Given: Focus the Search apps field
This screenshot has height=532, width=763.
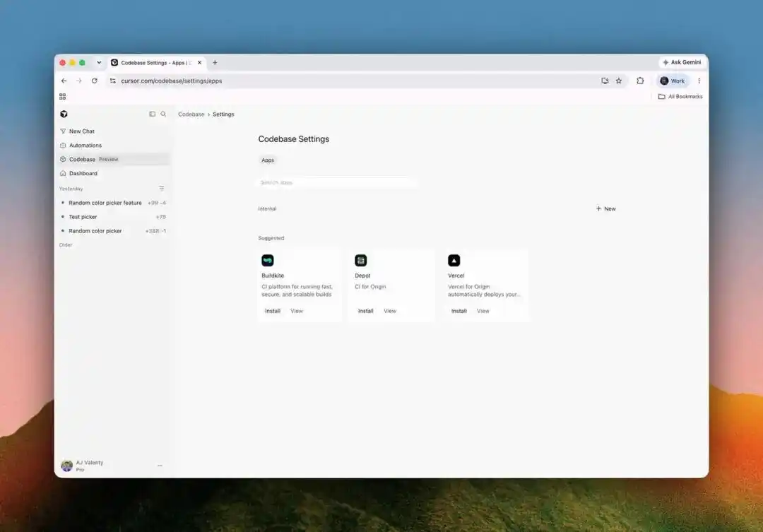Looking at the screenshot, I should tap(337, 182).
